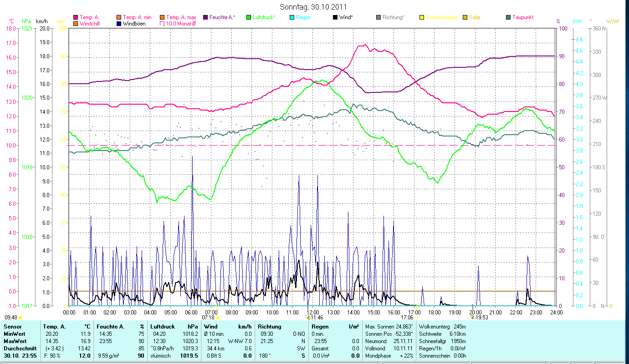Screen dimensions: 629x364
Task: Click the Sonnen Pos -52,338° entry
Action: point(389,334)
